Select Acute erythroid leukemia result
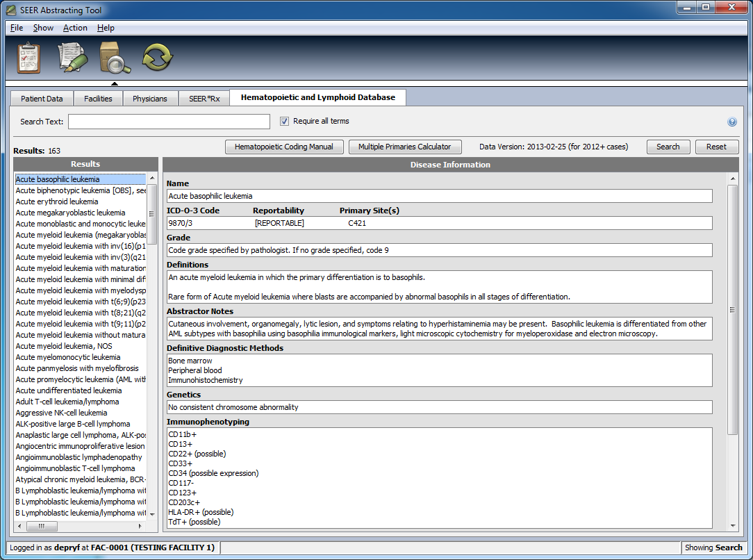 pos(80,201)
